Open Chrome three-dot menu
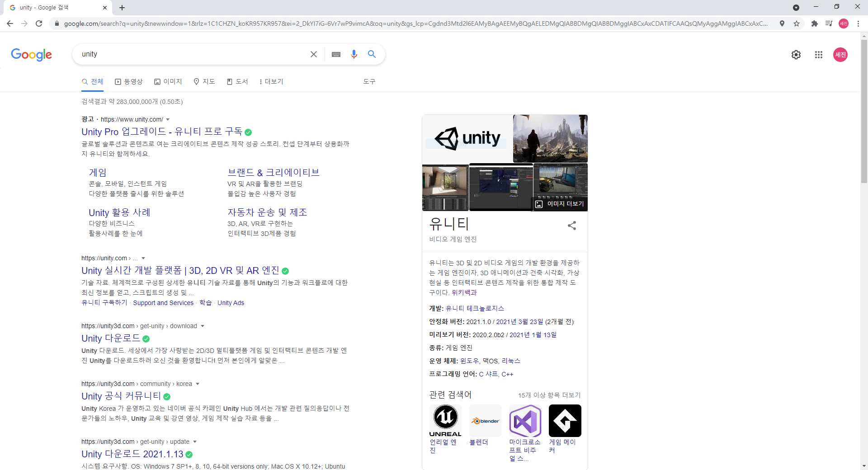The width and height of the screenshot is (868, 470). pos(858,23)
